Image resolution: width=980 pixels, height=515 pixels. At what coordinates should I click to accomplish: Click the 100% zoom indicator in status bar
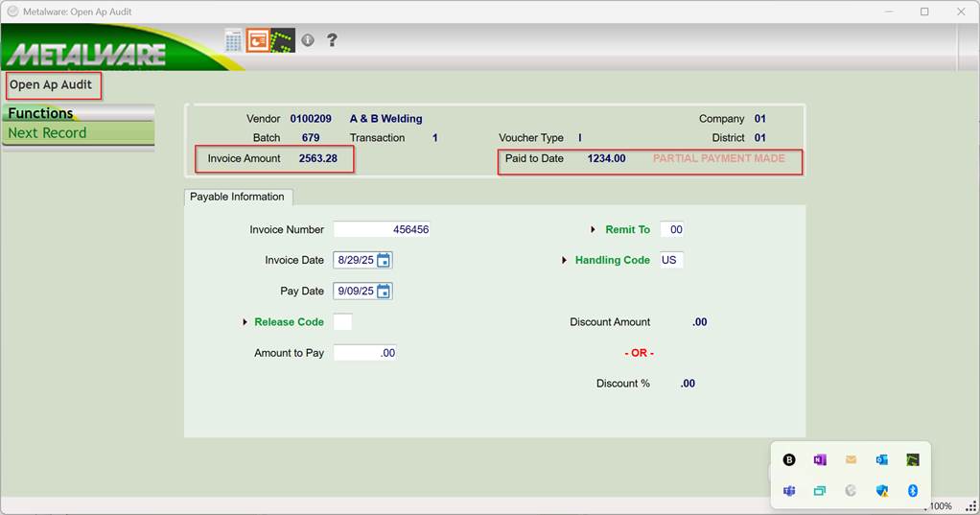939,506
